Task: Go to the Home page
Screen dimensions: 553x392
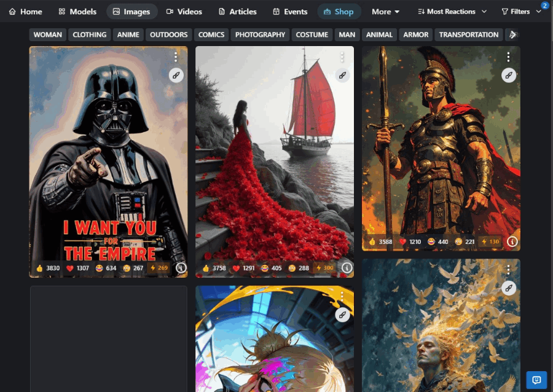Action: coord(25,12)
